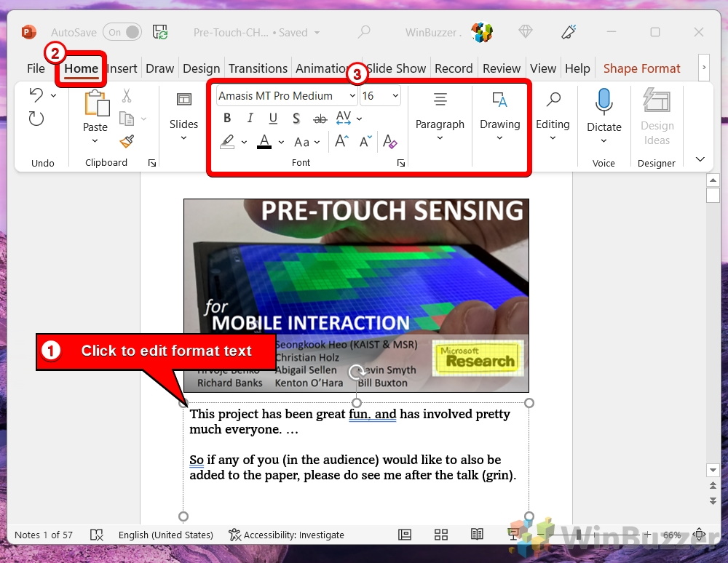This screenshot has width=728, height=563.
Task: Click the pen coming-soon icon
Action: pyautogui.click(x=569, y=32)
